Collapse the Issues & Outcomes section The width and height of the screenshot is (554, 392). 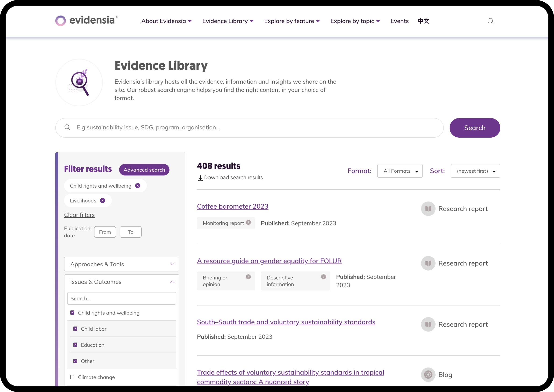coord(122,282)
